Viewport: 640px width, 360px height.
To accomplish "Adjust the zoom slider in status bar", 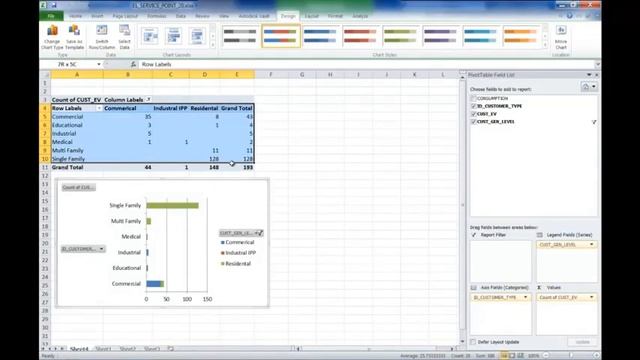I will (571, 356).
